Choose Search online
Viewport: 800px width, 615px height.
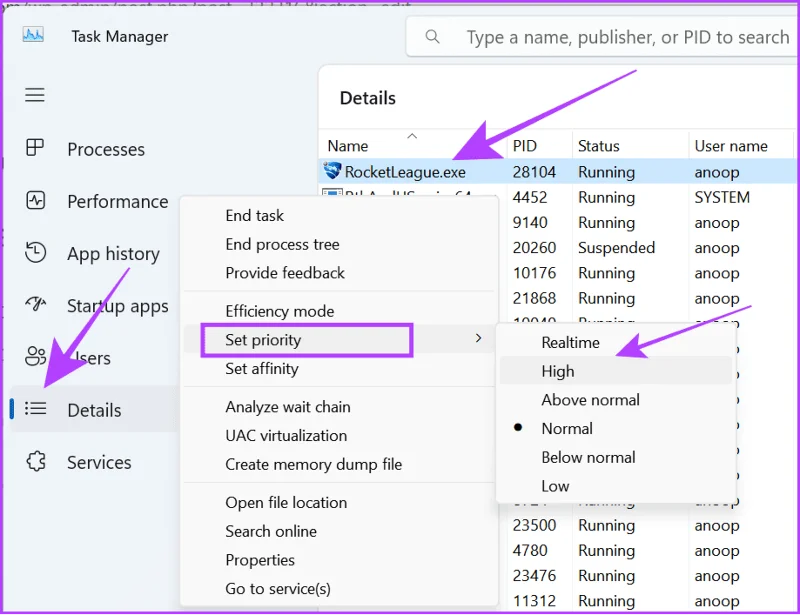pyautogui.click(x=271, y=531)
